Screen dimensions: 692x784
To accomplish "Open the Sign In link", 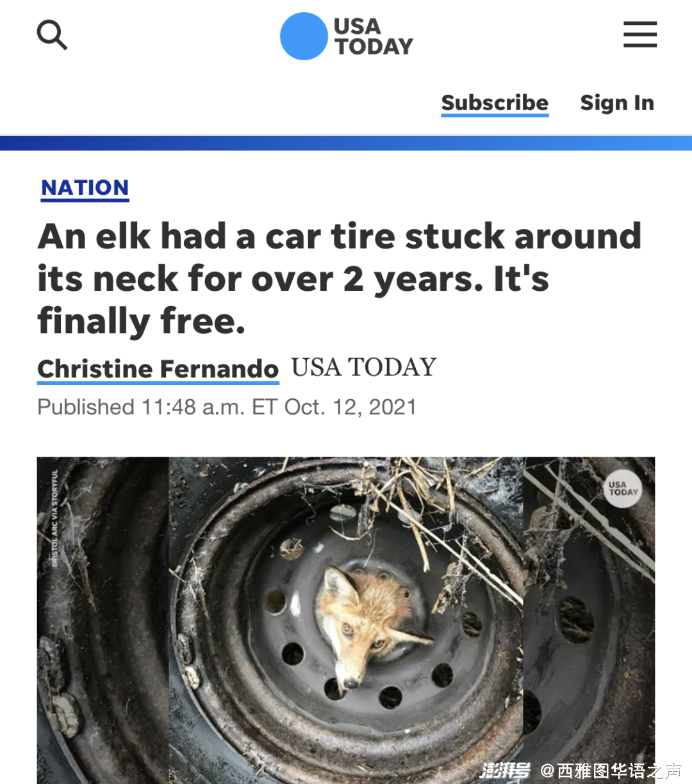I will [x=617, y=103].
